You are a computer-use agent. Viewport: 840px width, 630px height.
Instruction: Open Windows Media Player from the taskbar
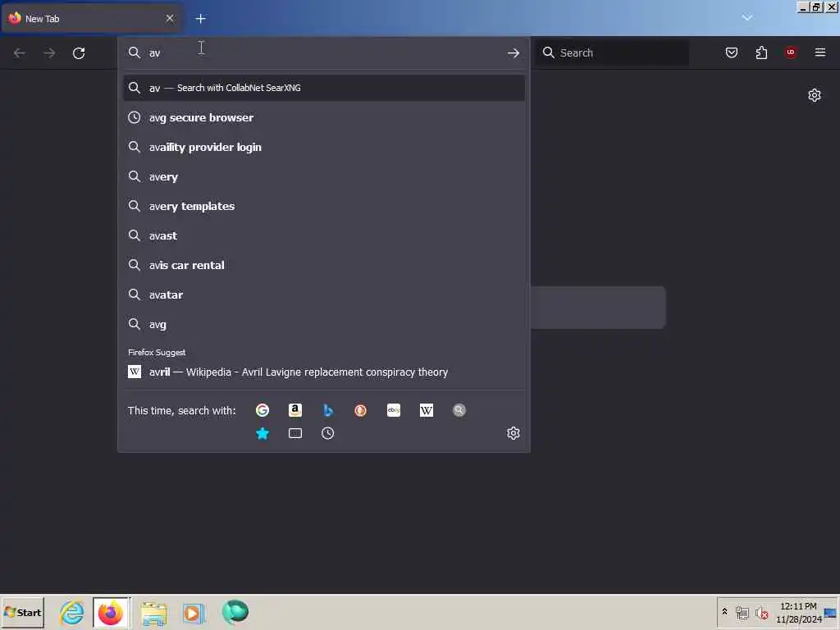point(194,613)
